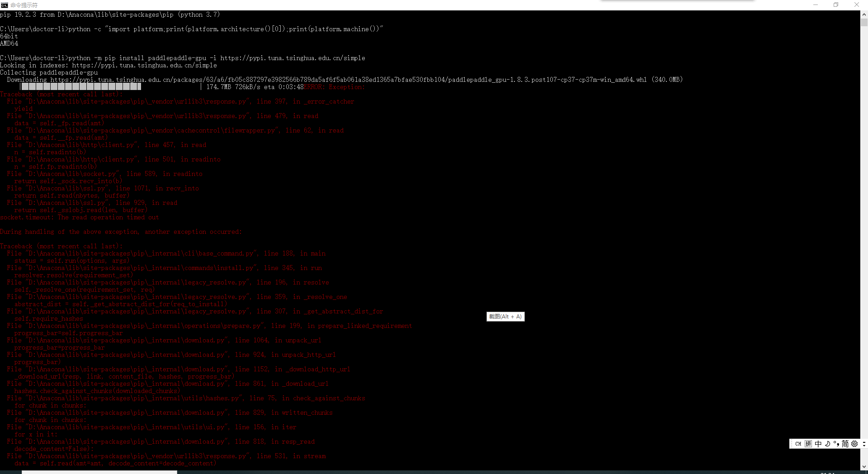Click the Looking in indexes line
Screen dimensions: 868x474
(108, 65)
